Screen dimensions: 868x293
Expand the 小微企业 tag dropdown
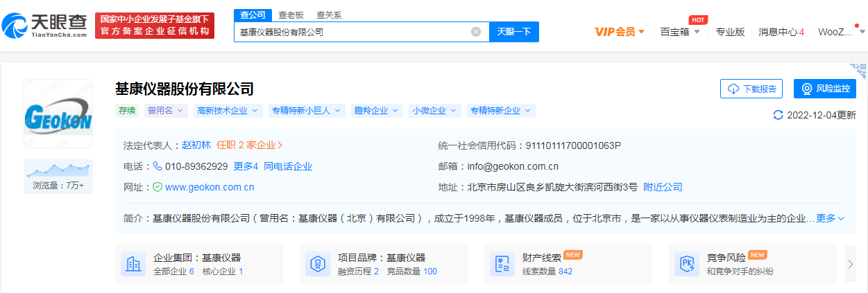[x=435, y=111]
